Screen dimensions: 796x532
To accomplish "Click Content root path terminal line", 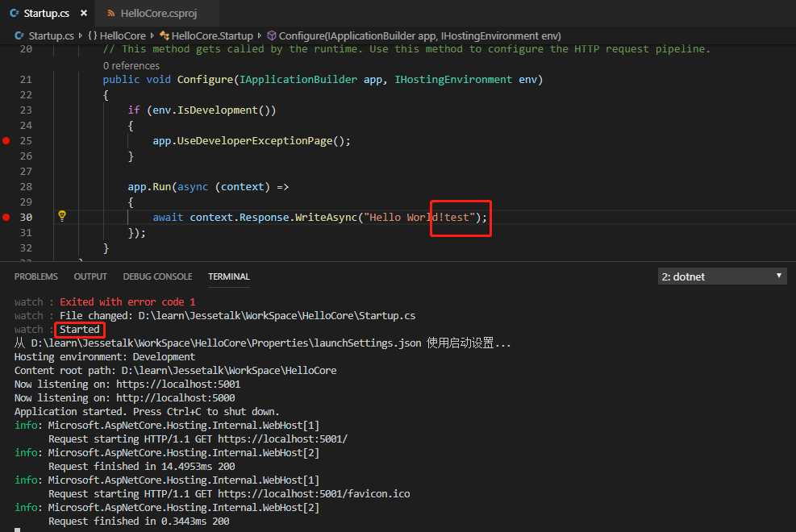I will pyautogui.click(x=175, y=371).
